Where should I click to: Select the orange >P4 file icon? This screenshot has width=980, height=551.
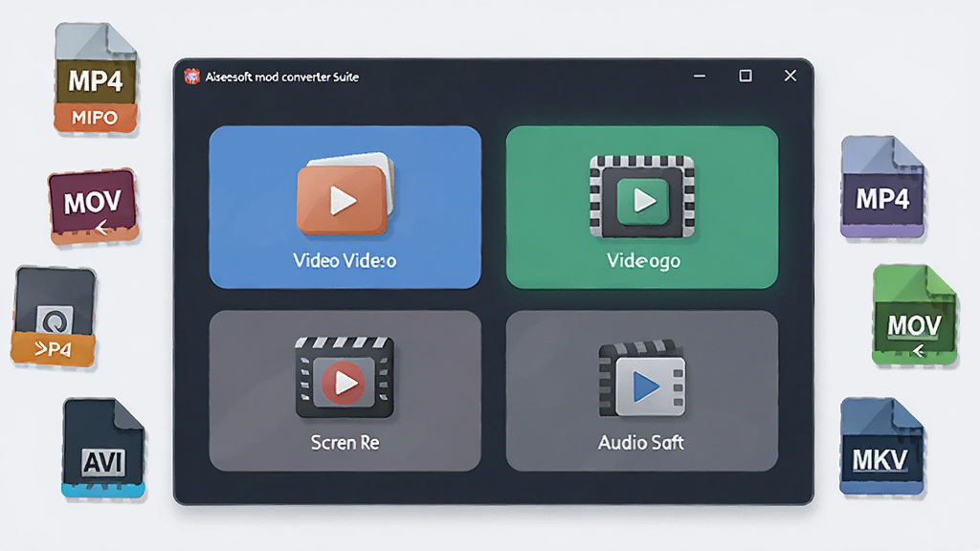55,316
